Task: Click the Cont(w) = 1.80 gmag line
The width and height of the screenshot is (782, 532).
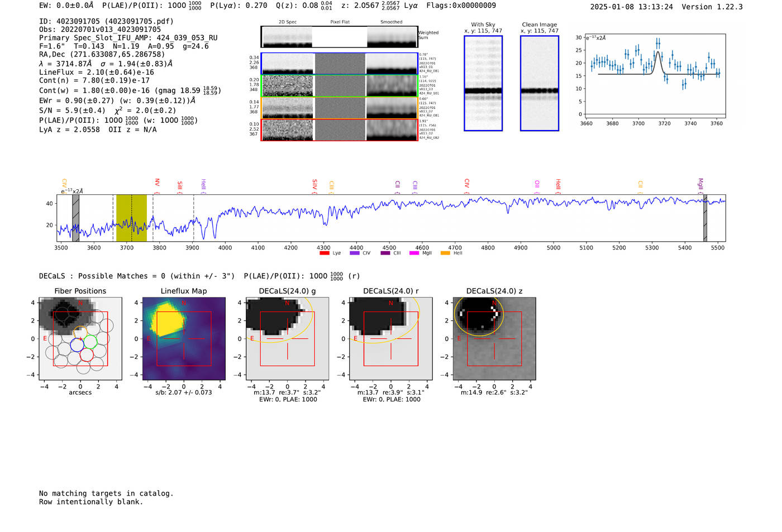Action: point(130,90)
